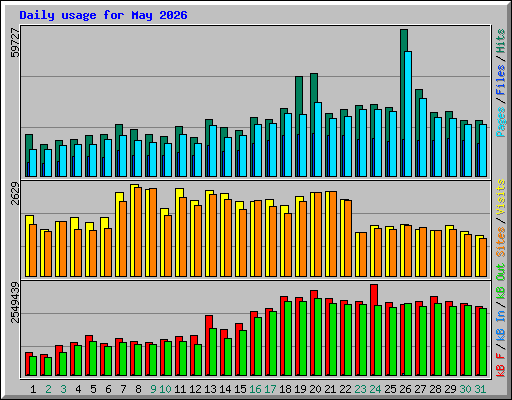Screen dimensions: 512x400
Task: Click day label 10 on the x-axis
Action: 165,389
